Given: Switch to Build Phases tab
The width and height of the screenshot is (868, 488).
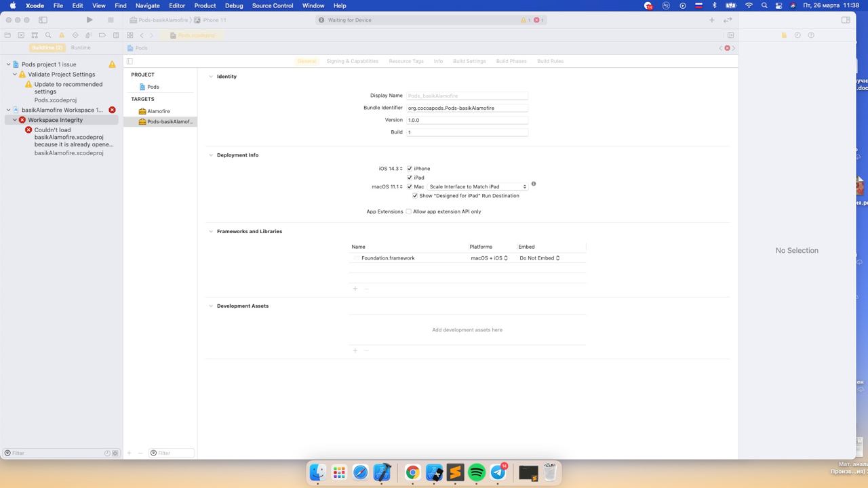Looking at the screenshot, I should (x=511, y=61).
